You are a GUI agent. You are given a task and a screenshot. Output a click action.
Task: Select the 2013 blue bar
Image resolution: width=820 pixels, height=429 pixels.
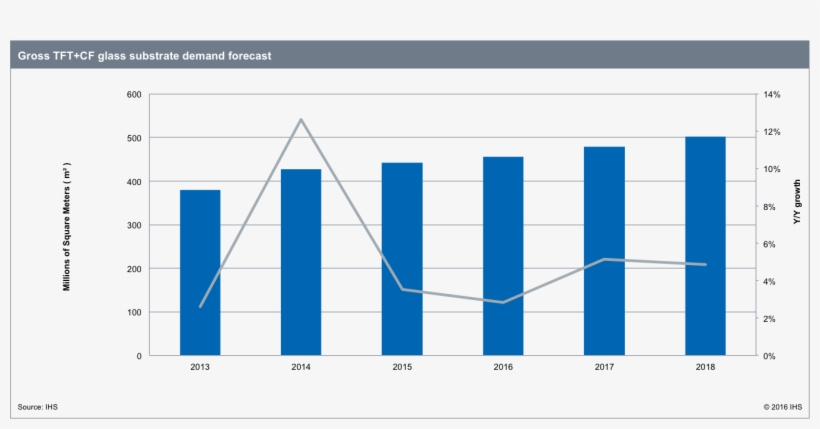tap(200, 273)
